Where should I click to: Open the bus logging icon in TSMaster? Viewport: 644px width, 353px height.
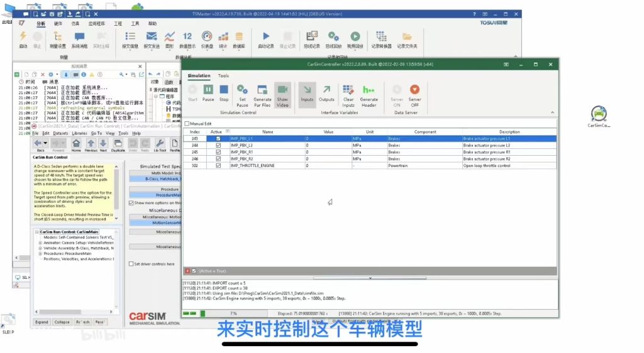pos(312,40)
